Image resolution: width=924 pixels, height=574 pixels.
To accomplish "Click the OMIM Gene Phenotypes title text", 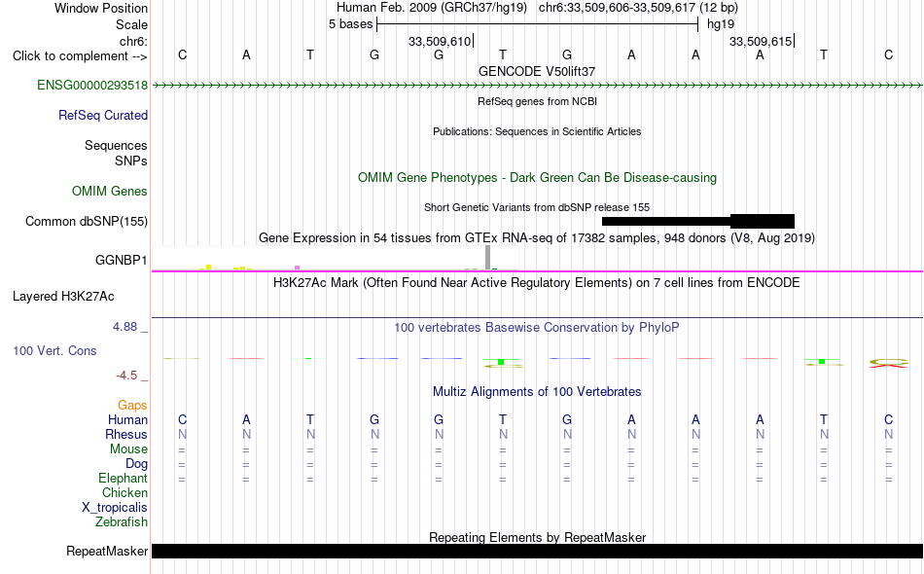I will (x=537, y=177).
